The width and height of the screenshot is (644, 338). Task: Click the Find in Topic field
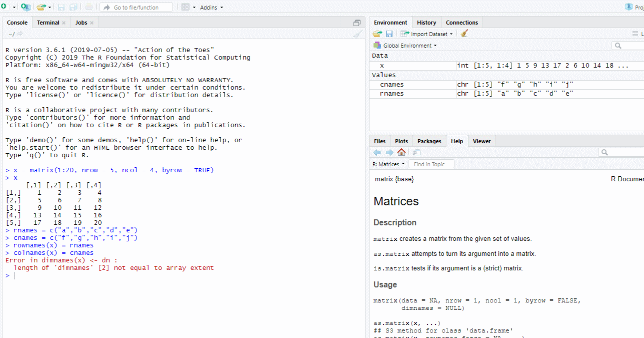point(431,164)
